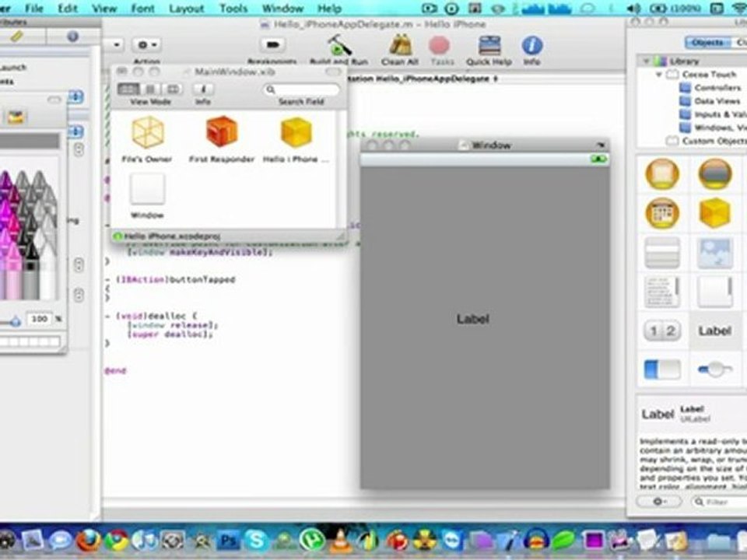Open the ruler Size tab in the inspector
Image resolution: width=747 pixels, height=560 pixels.
17,37
